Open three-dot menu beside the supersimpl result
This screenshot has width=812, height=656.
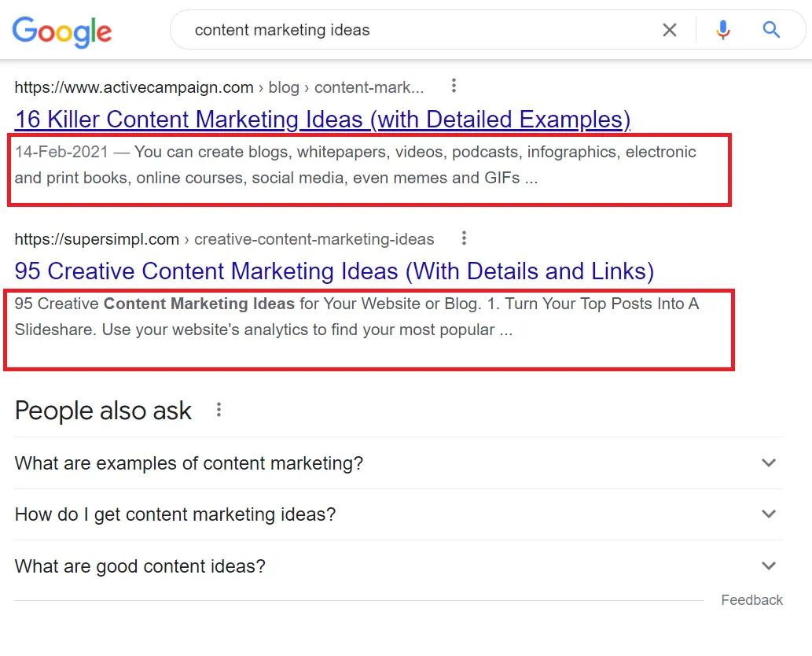click(x=465, y=238)
